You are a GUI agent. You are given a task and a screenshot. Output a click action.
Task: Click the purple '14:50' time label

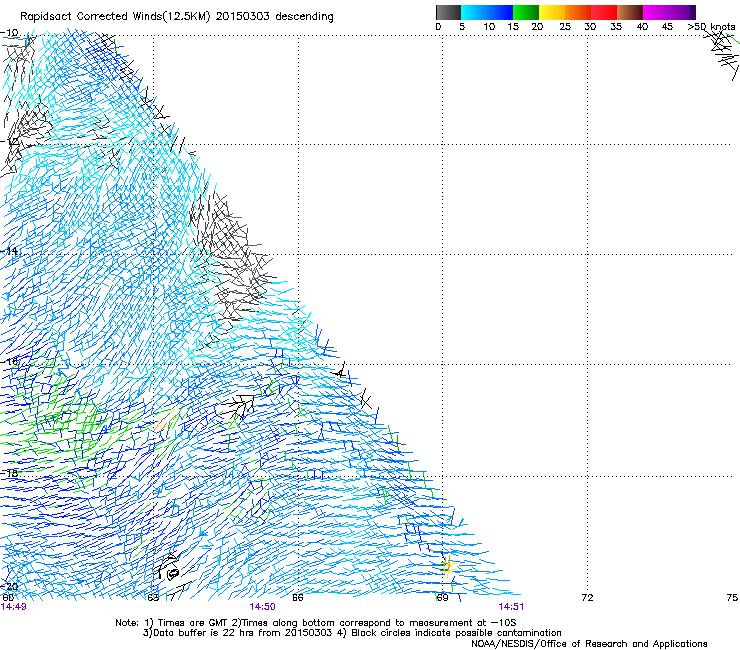coord(262,607)
